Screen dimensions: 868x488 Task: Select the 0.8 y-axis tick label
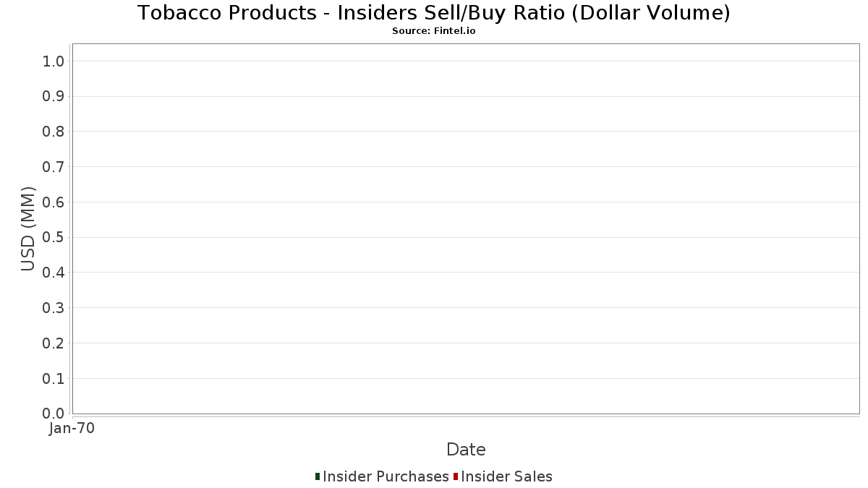[54, 132]
